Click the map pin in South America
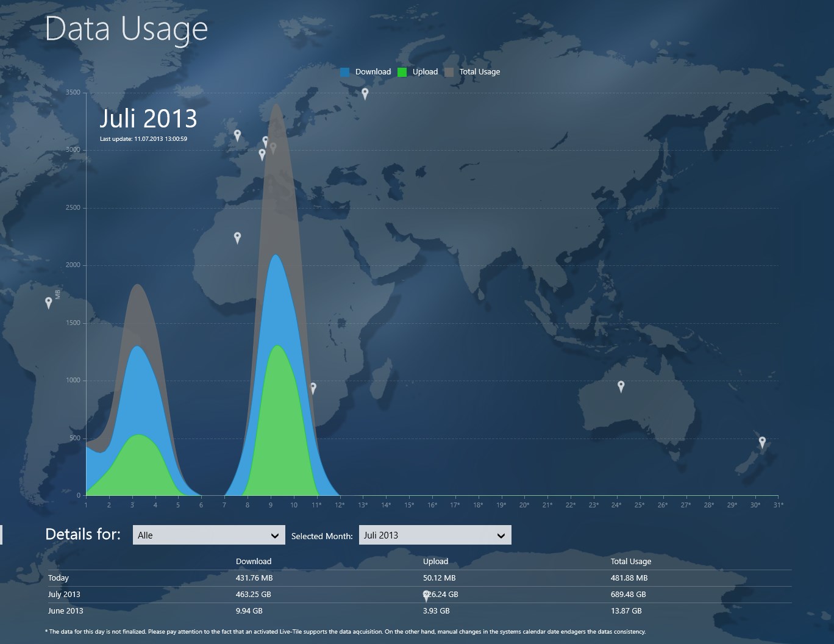Screen dimensions: 834x644 (49, 302)
